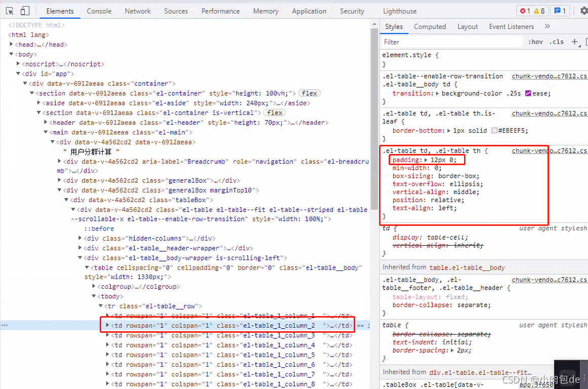
Task: Switch to the Layout pane tab
Action: pos(468,26)
